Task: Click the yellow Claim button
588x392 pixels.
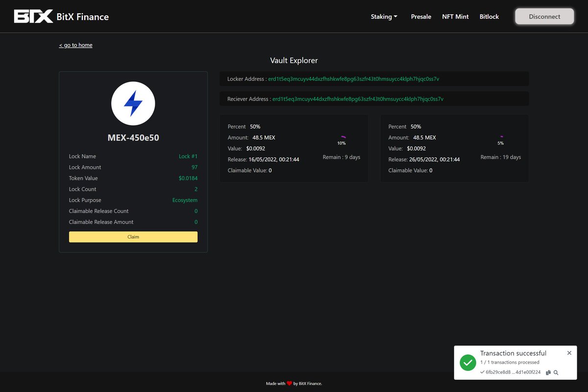Action: (133, 237)
